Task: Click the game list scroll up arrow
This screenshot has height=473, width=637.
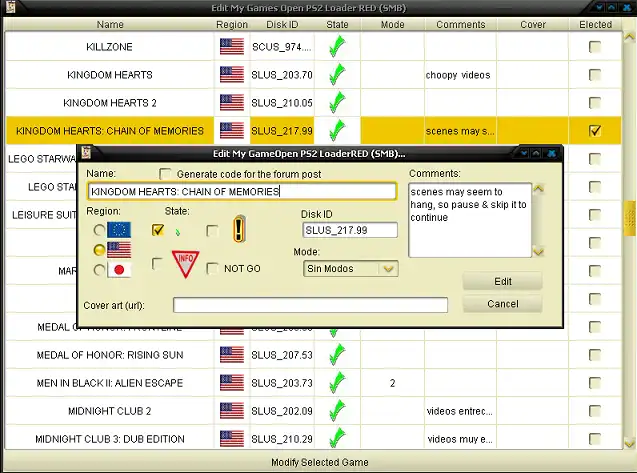Action: pos(629,37)
